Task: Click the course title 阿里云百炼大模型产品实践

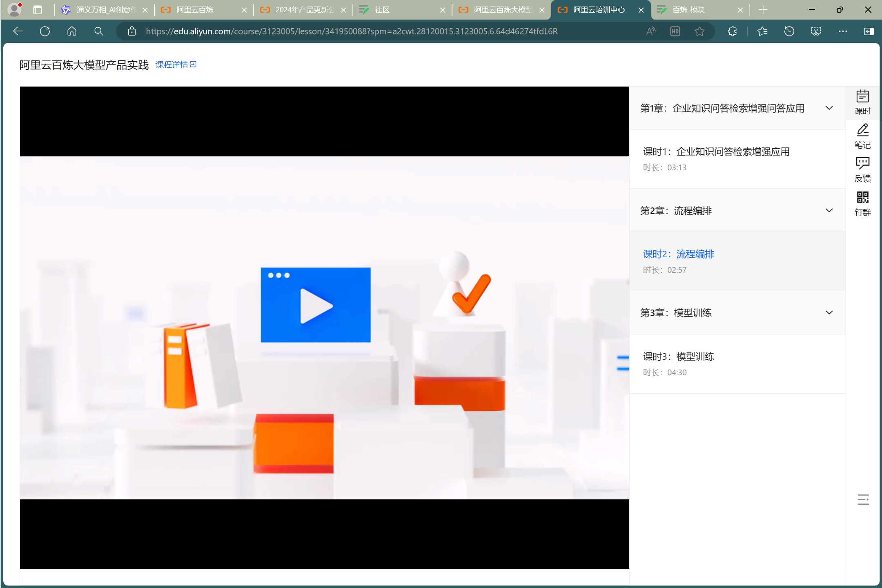Action: pyautogui.click(x=84, y=65)
